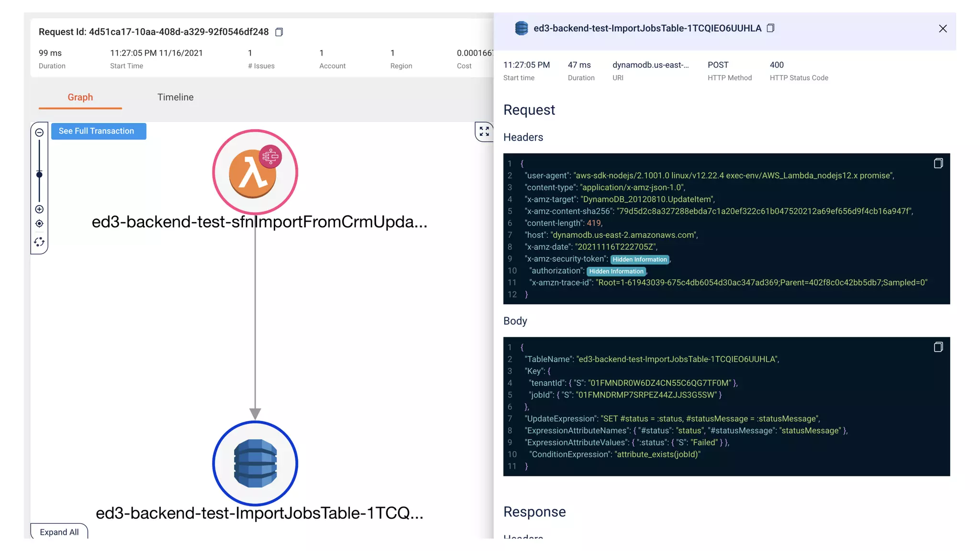Click the UpdateExpression line in Body
Viewport: 980px width, 551px height.
point(672,419)
